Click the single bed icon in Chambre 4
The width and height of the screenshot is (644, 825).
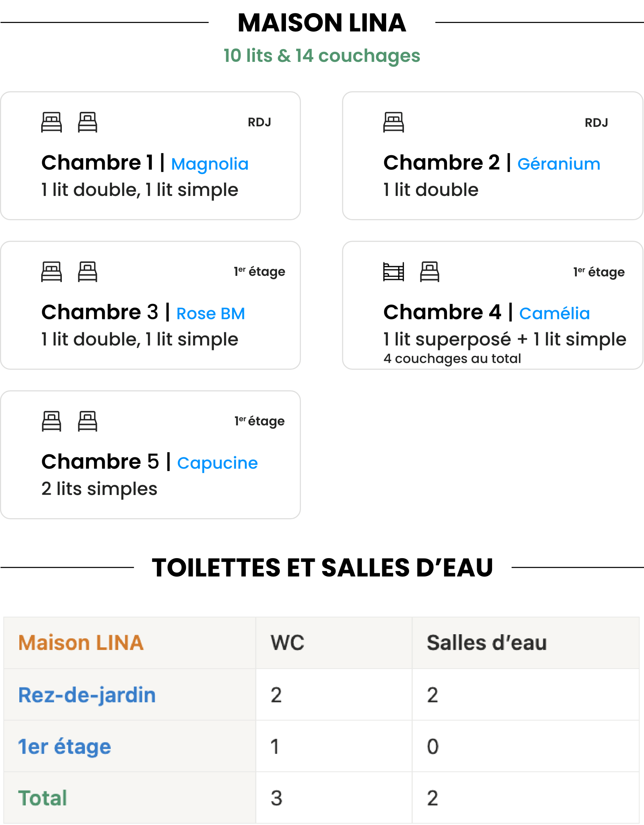[430, 272]
